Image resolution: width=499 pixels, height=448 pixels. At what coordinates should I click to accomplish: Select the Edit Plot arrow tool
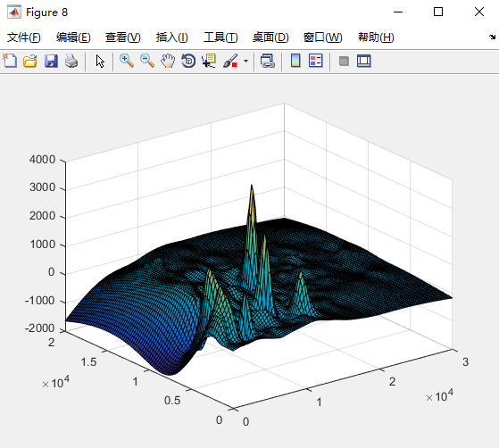click(x=100, y=61)
